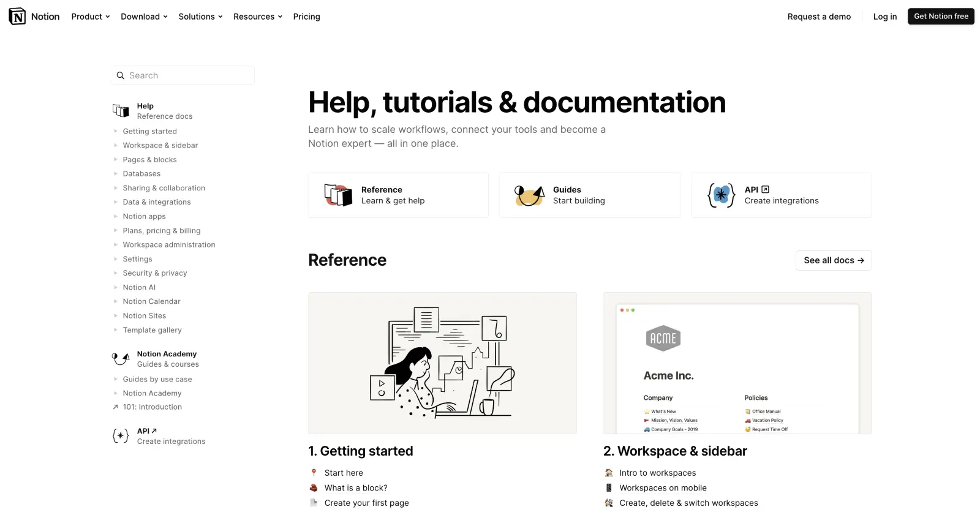Click Get Notion free button
The image size is (980, 515).
[941, 17]
